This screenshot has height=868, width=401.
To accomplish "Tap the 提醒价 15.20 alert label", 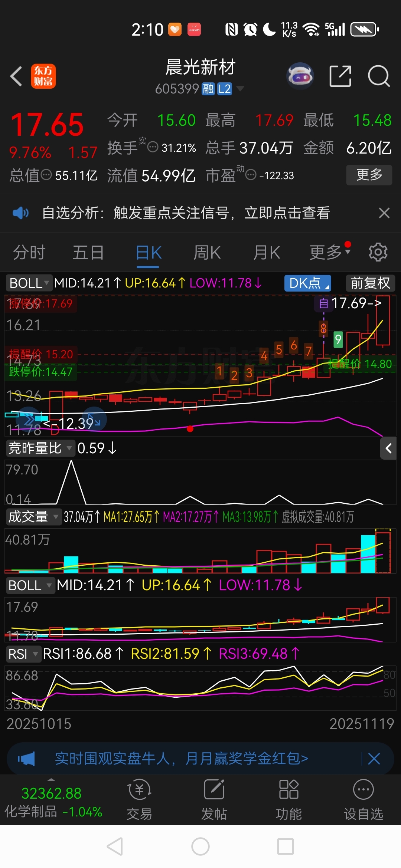I will (x=41, y=354).
